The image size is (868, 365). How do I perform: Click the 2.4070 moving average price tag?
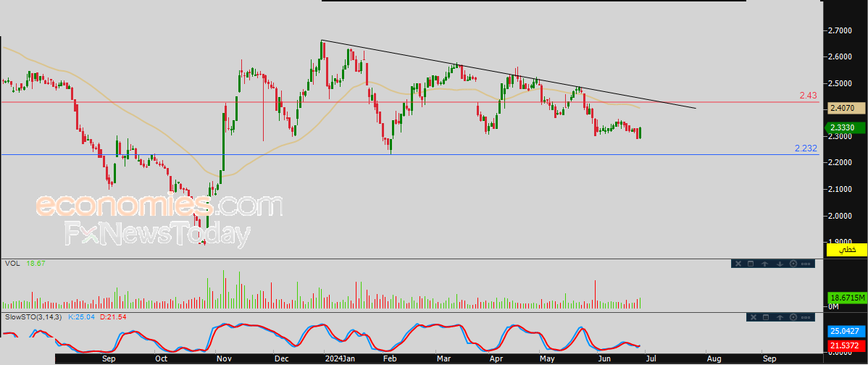pos(846,109)
